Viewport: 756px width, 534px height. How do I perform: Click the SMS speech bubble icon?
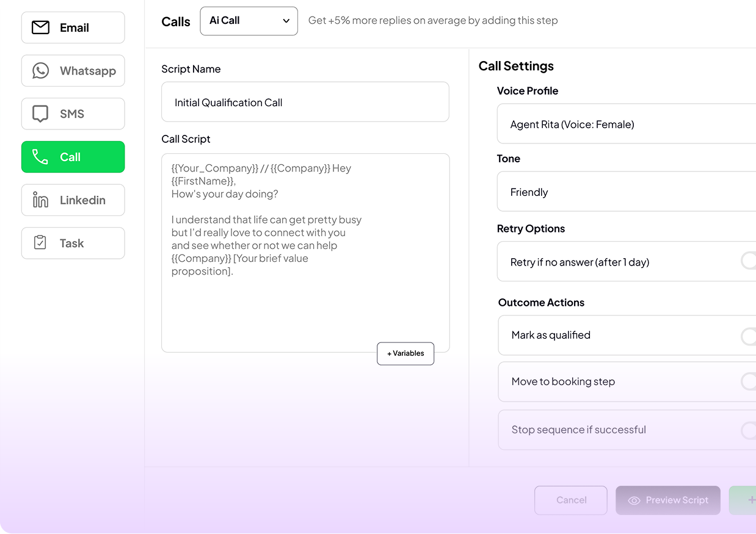tap(40, 114)
